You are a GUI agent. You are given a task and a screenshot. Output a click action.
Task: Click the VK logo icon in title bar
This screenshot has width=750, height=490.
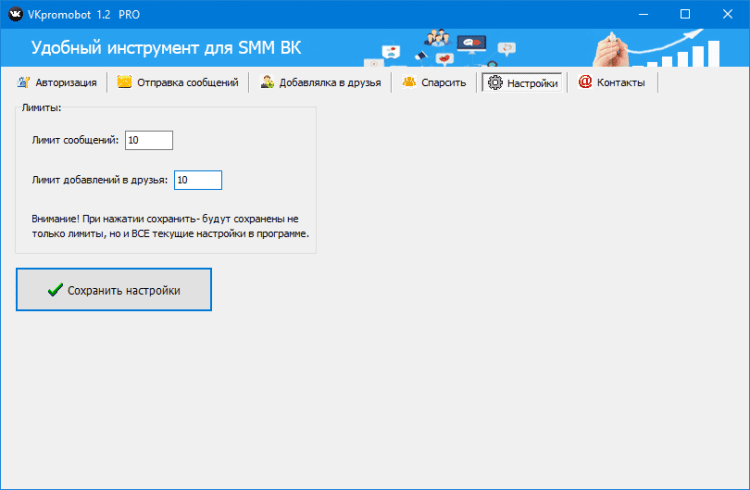point(15,14)
